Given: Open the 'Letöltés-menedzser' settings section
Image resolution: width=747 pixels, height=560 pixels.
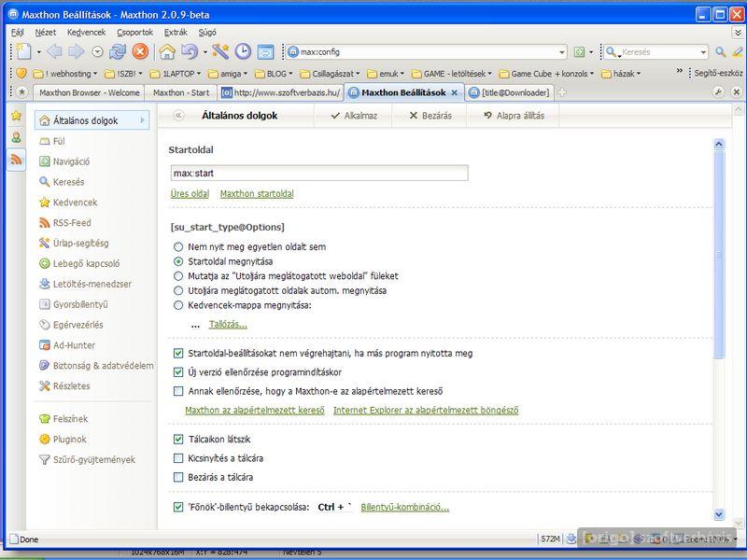Looking at the screenshot, I should (85, 284).
